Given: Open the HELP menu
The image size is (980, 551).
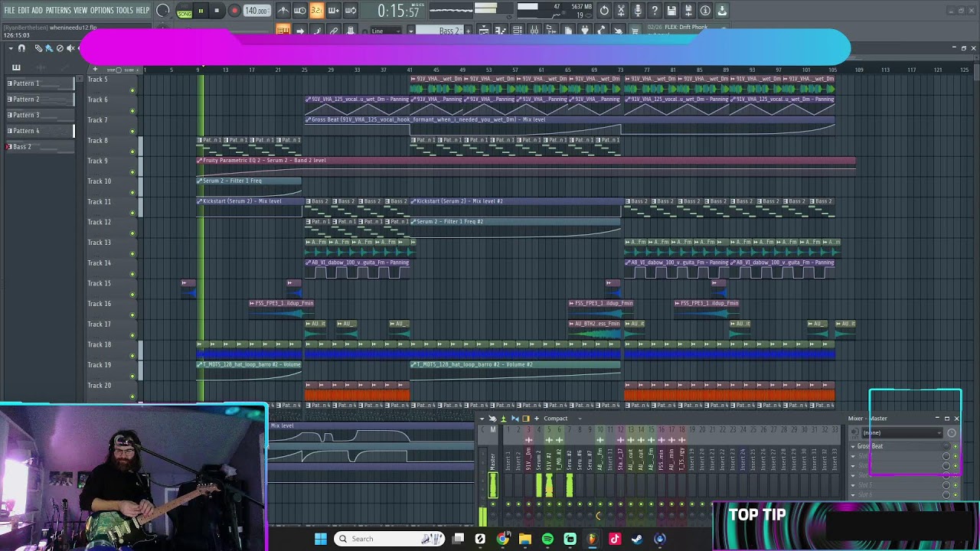Looking at the screenshot, I should tap(142, 11).
